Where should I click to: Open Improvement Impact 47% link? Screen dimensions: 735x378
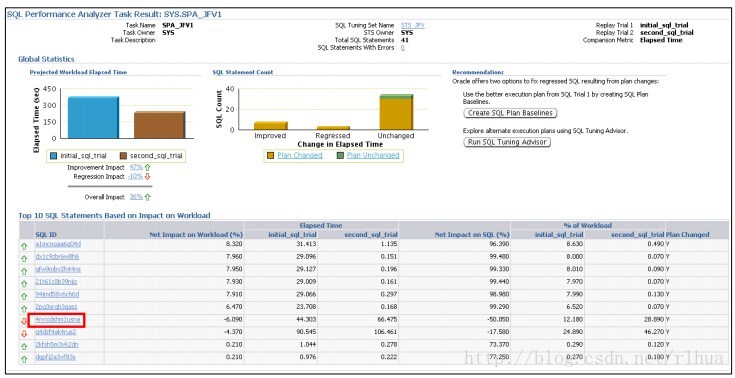[x=136, y=167]
